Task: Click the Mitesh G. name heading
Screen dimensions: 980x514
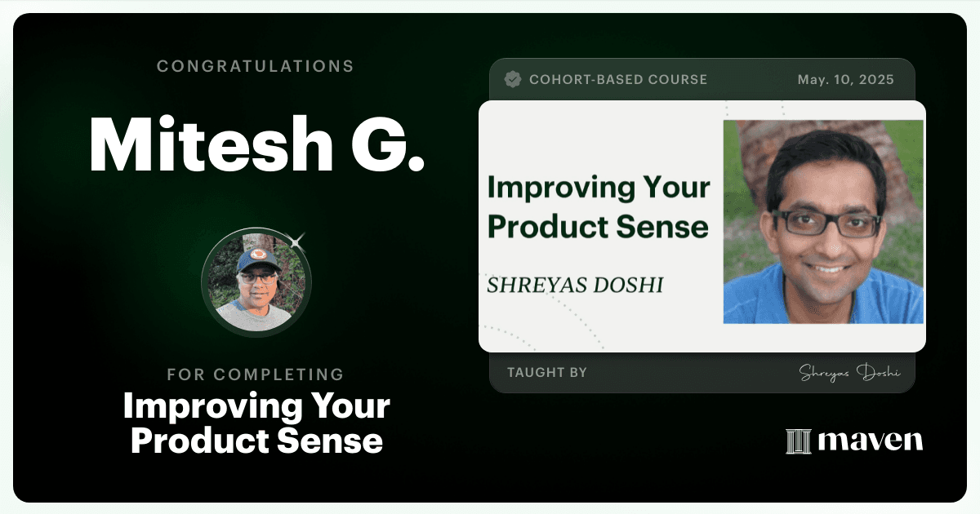Action: coord(256,145)
